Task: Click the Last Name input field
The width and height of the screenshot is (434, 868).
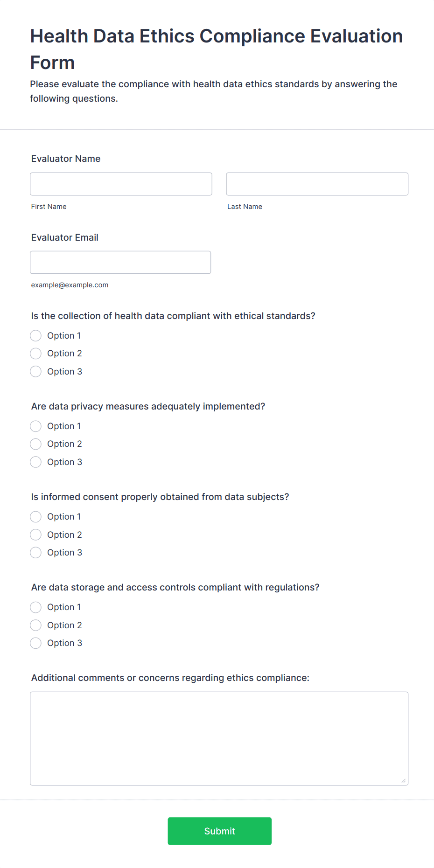Action: click(x=317, y=184)
